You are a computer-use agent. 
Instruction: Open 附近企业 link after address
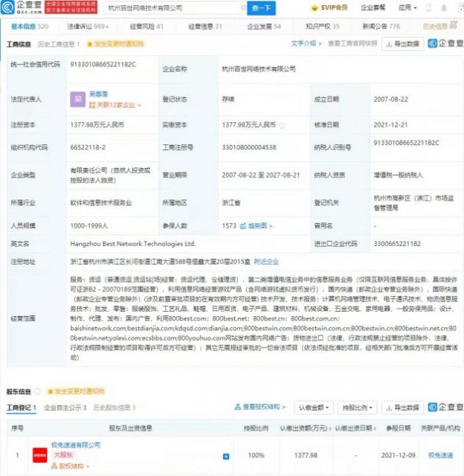[266, 262]
